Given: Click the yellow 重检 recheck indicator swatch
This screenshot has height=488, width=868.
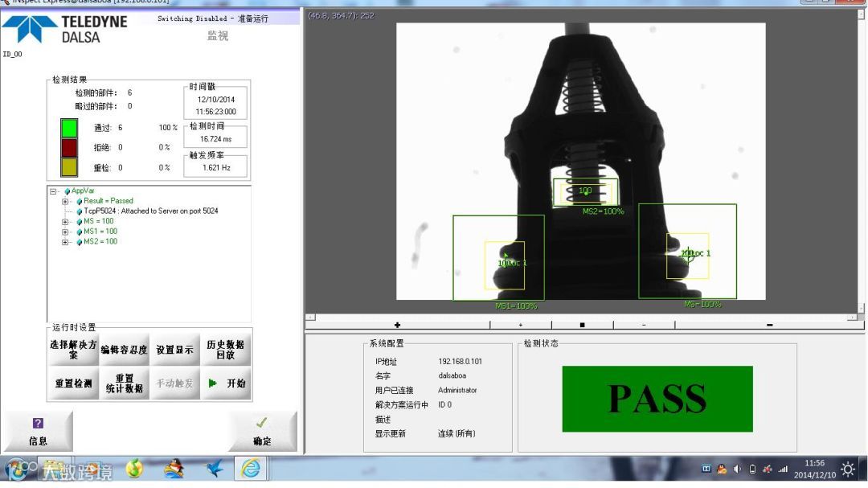Looking at the screenshot, I should pos(69,168).
